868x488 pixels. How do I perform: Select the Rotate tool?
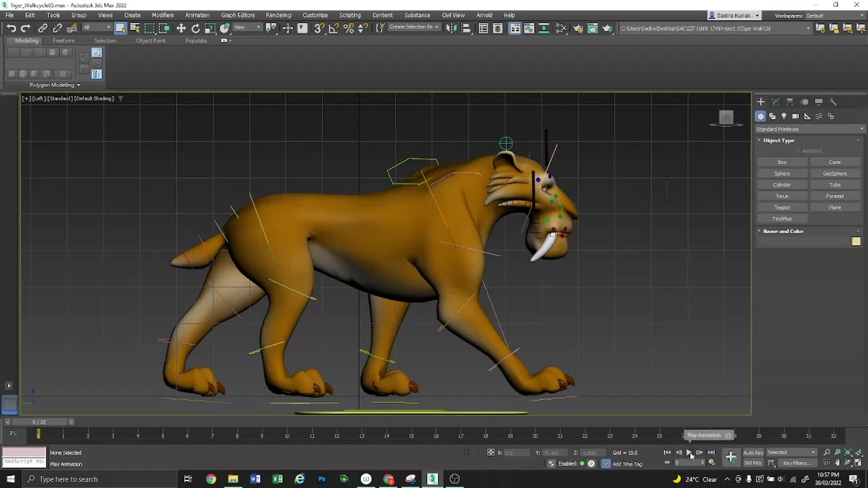coord(195,28)
